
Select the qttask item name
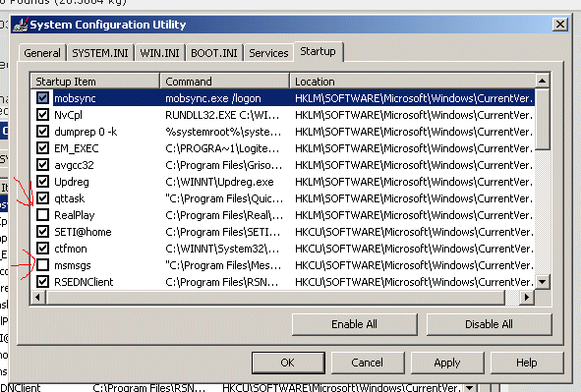[69, 198]
